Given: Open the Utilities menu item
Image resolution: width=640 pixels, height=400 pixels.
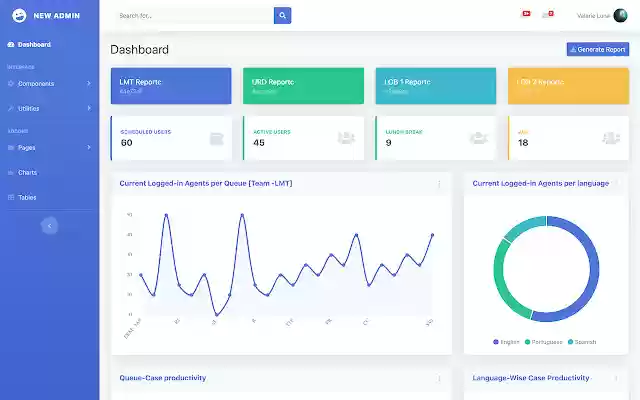Looking at the screenshot, I should [x=49, y=109].
